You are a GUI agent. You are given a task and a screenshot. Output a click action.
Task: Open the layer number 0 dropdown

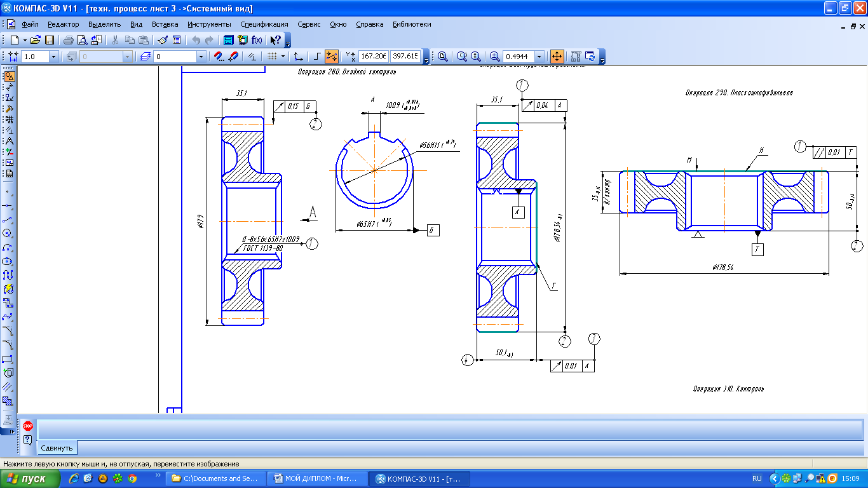(201, 57)
